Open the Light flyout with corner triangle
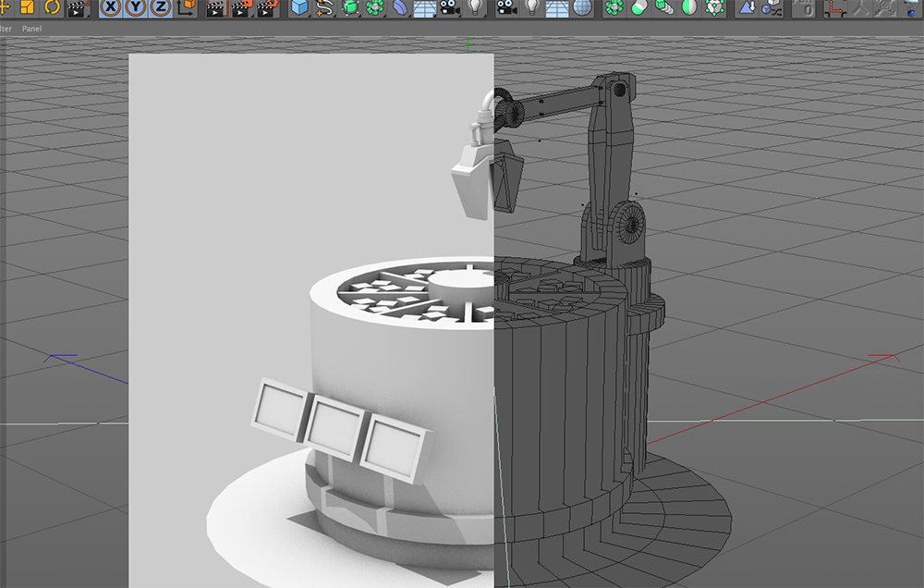The height and width of the screenshot is (588, 924). pos(474,7)
